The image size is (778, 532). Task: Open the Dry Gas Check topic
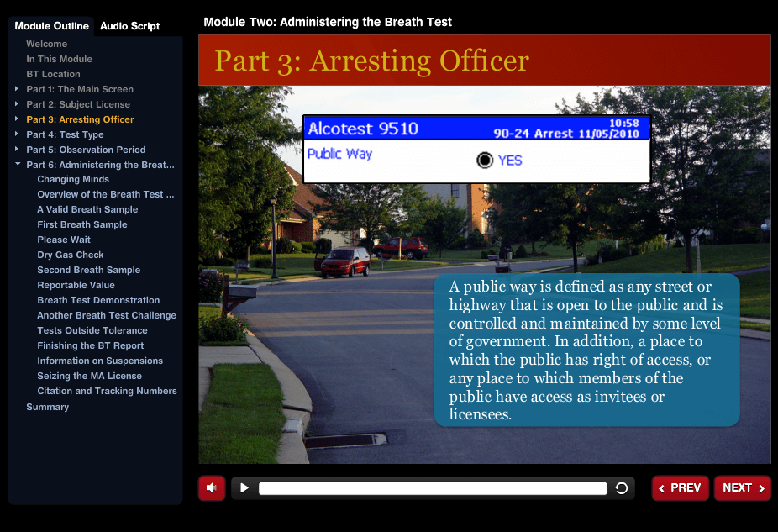[x=70, y=255]
